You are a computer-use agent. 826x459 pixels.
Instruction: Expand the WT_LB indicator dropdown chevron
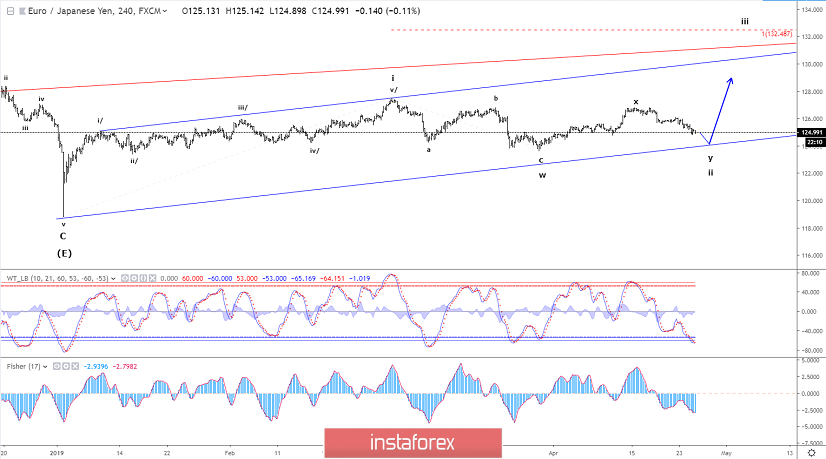113,278
